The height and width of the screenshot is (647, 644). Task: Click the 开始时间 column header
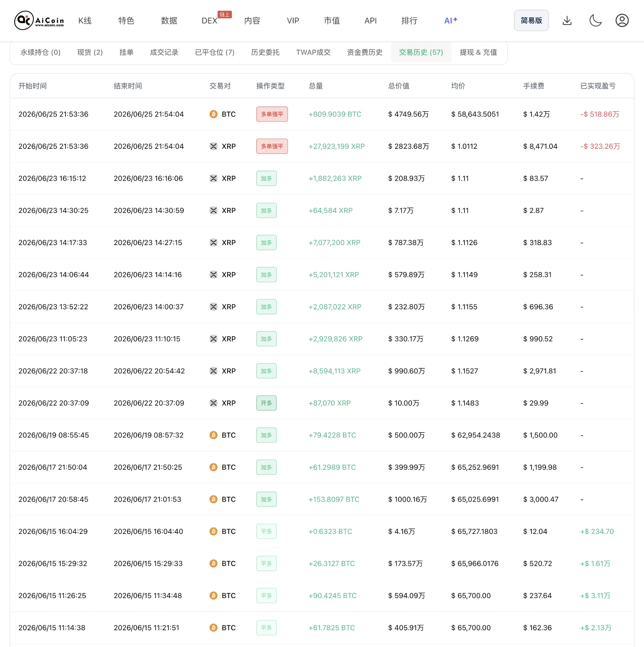click(x=33, y=86)
